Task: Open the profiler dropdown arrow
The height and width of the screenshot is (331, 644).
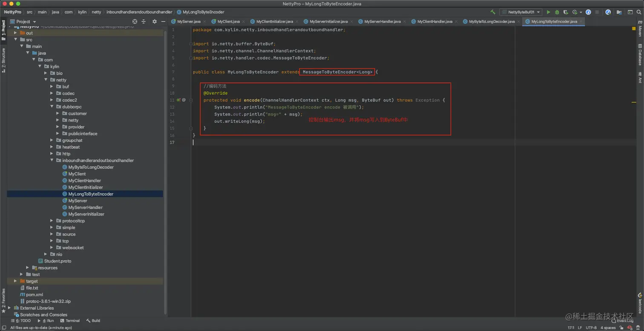Action: click(x=581, y=12)
